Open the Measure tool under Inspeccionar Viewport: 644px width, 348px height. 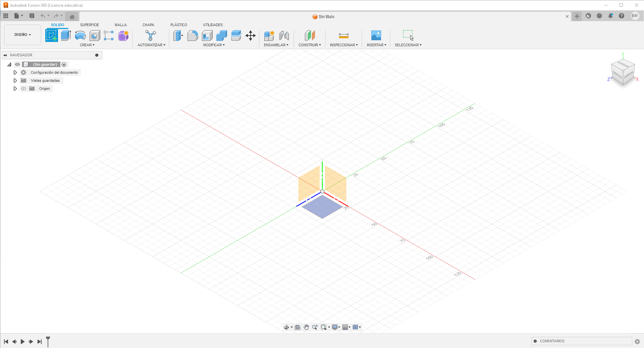point(343,36)
